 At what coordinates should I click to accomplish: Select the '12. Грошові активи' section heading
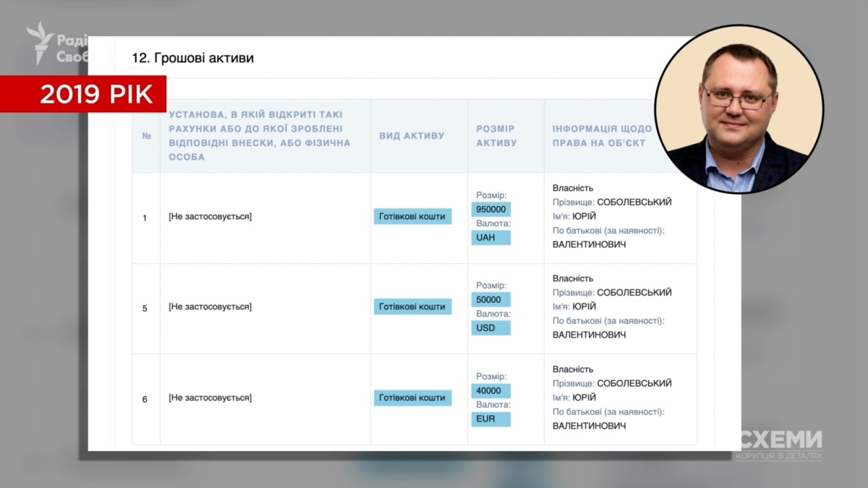tap(192, 58)
